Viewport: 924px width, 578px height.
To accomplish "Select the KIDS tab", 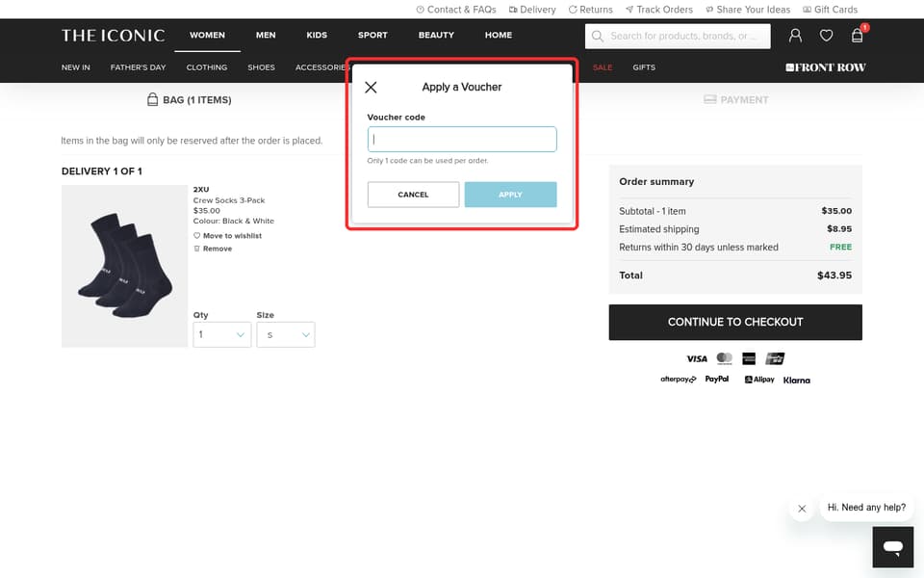I will click(x=317, y=35).
